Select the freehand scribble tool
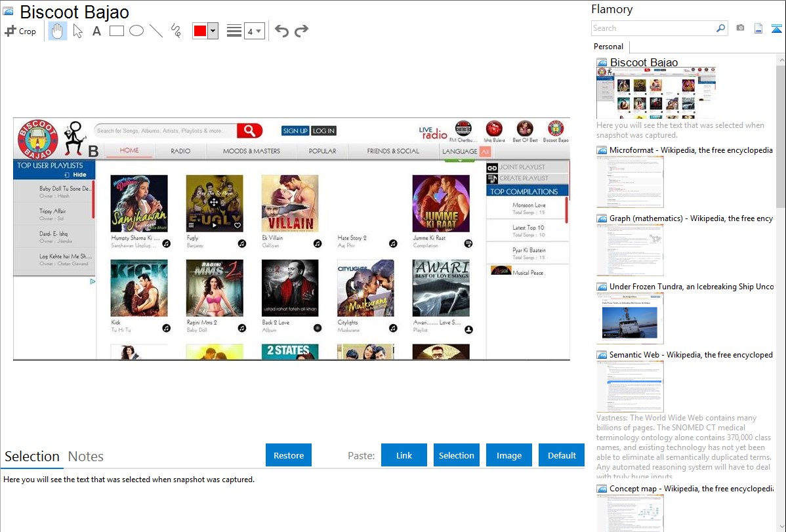This screenshot has width=786, height=532. pyautogui.click(x=176, y=31)
